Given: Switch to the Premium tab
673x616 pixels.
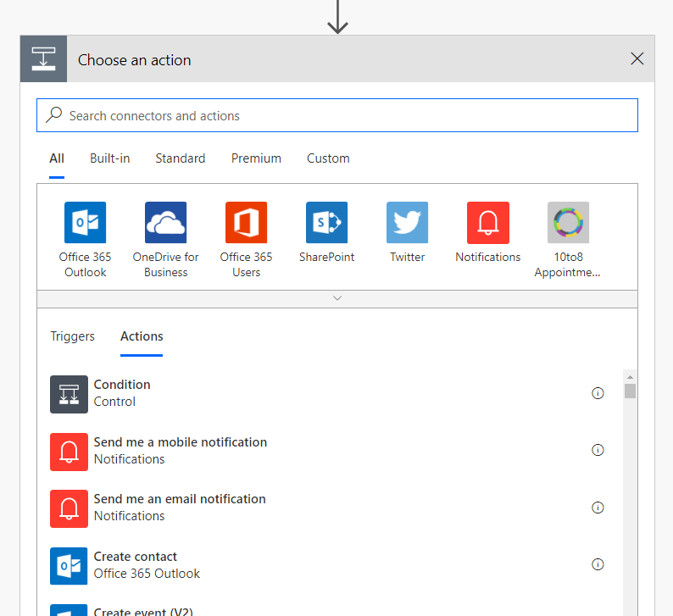Looking at the screenshot, I should (x=256, y=158).
